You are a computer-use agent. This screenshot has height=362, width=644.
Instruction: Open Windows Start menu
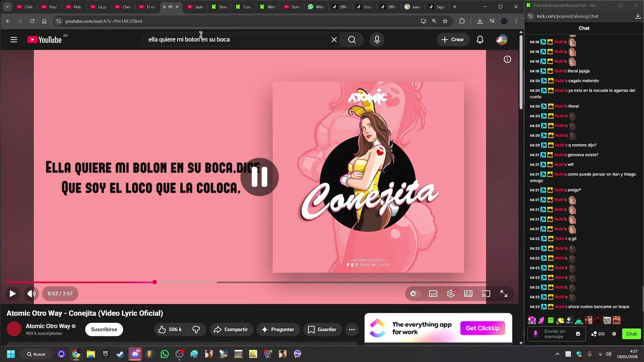click(x=11, y=354)
